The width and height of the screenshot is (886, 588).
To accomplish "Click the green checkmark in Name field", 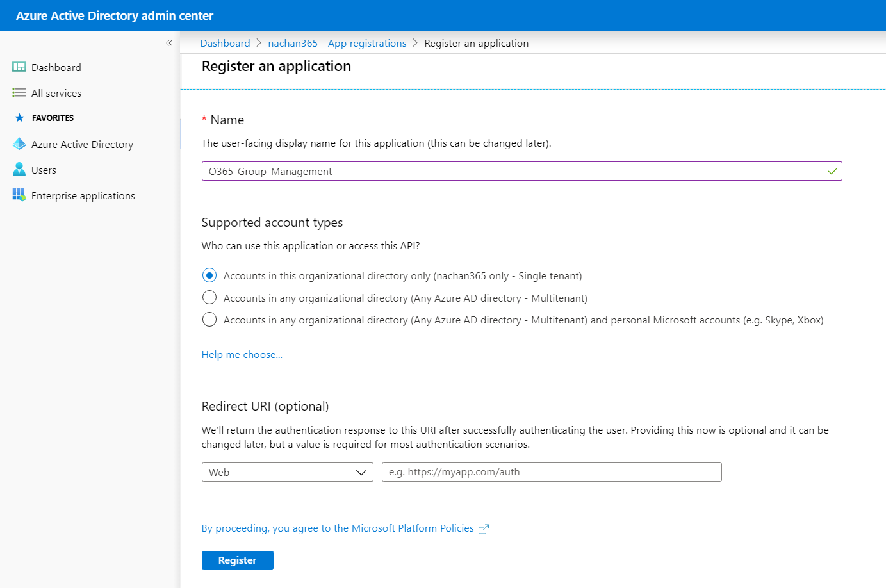I will click(x=832, y=171).
